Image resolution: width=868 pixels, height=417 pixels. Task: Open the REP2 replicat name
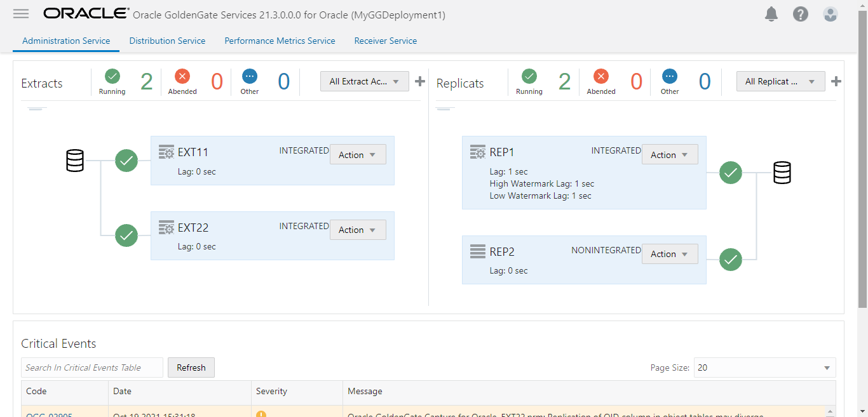pyautogui.click(x=502, y=252)
